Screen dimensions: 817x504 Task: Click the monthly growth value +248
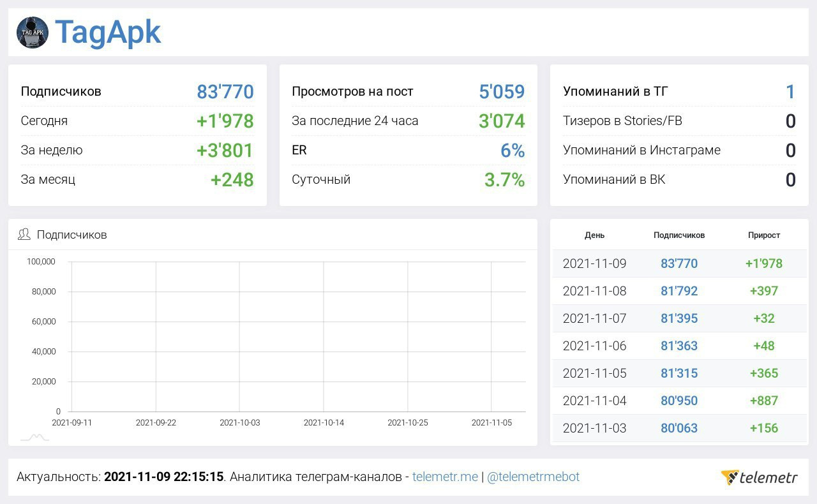(232, 180)
